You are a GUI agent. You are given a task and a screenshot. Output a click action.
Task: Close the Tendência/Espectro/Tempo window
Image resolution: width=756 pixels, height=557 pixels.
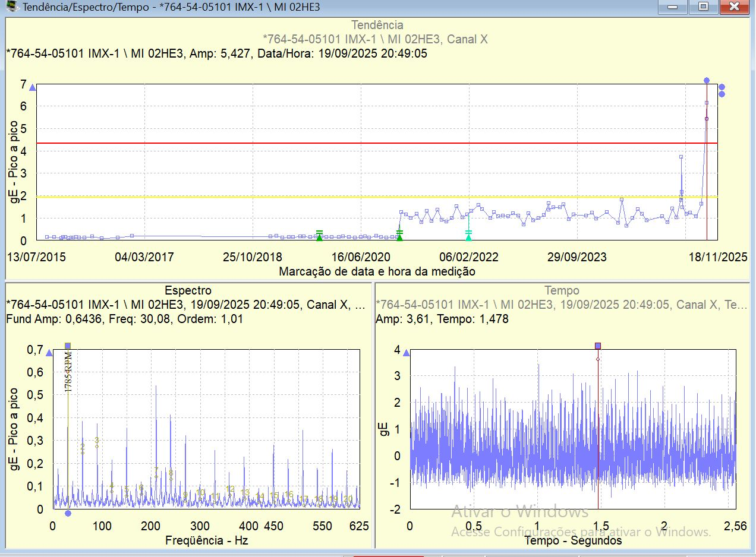(x=734, y=7)
